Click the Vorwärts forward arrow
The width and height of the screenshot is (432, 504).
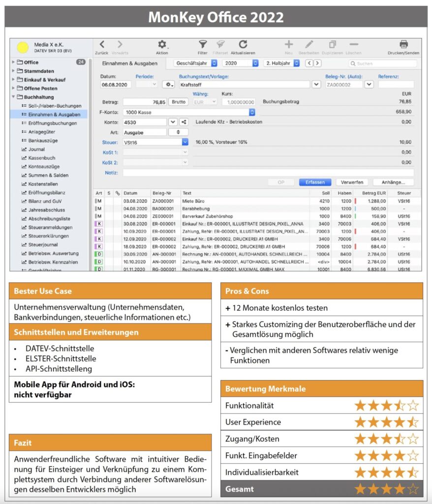click(x=120, y=44)
